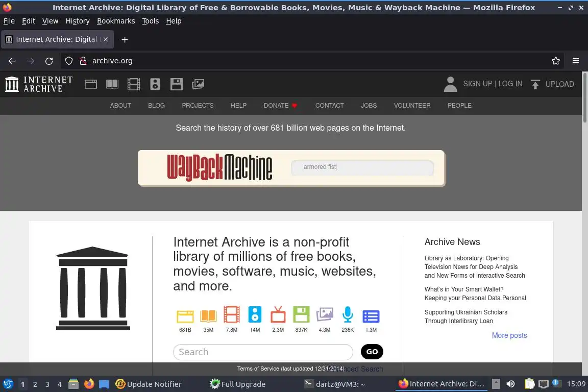Open the Audio speaker icon in top navigation
This screenshot has width=588, height=392.
point(155,84)
